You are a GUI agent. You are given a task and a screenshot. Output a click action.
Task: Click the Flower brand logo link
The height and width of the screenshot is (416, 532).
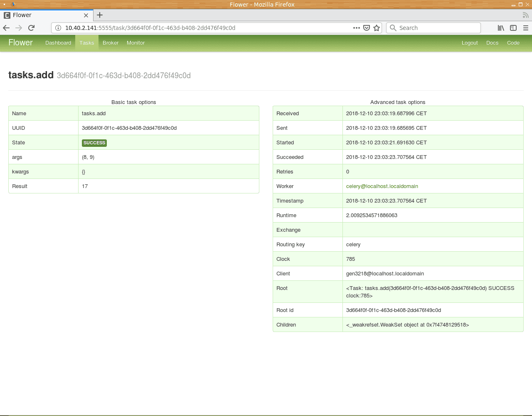coord(20,42)
